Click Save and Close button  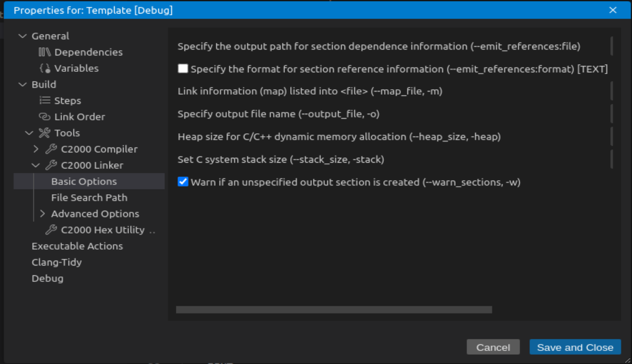click(x=575, y=347)
